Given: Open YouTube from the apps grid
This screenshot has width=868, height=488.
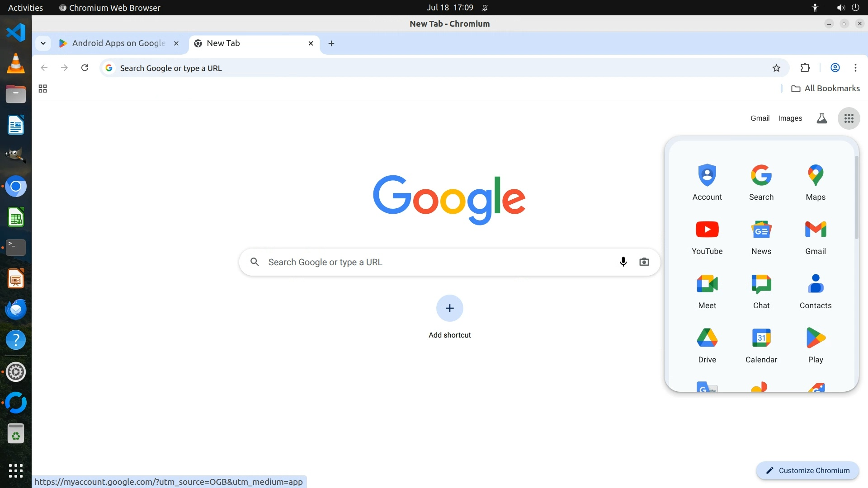Looking at the screenshot, I should 707,236.
